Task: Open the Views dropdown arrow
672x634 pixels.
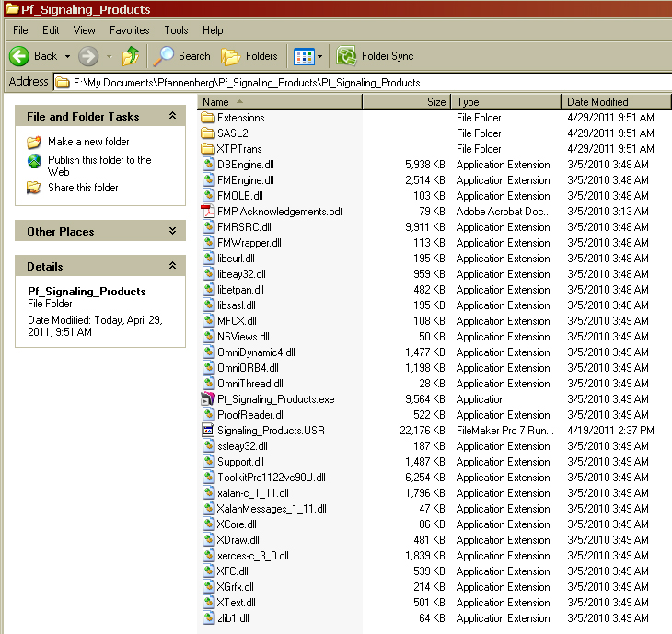Action: point(319,57)
